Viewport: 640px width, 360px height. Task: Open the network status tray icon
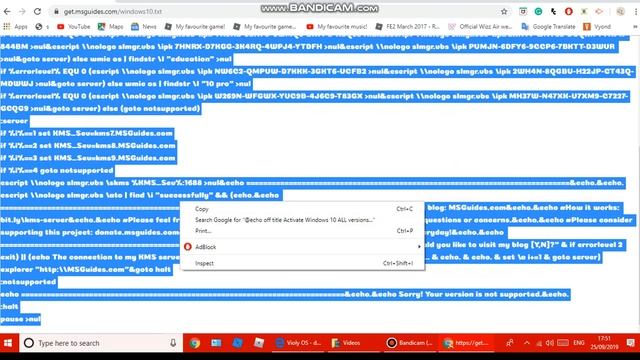click(539, 343)
